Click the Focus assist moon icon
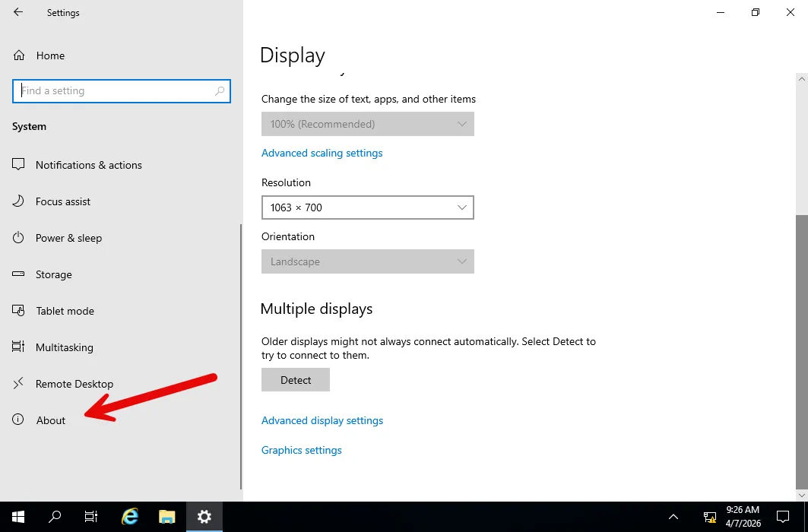Screen dimensions: 808x532 coord(19,201)
